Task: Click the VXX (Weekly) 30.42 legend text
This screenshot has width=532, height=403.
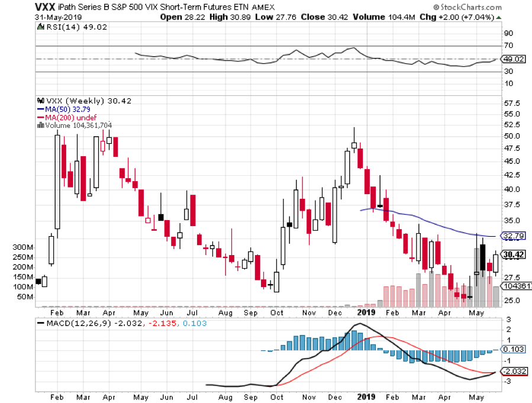Action: (89, 101)
